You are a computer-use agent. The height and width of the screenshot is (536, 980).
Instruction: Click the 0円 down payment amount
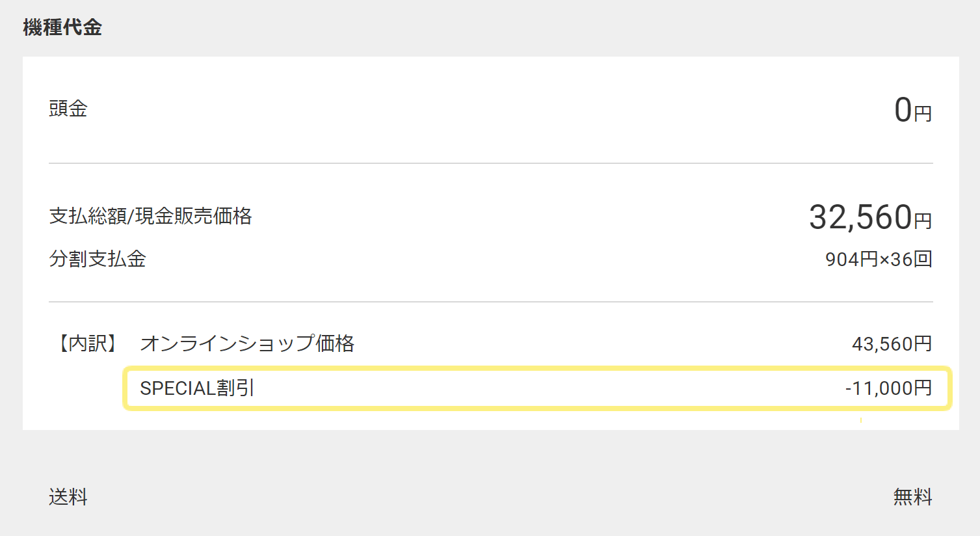913,110
